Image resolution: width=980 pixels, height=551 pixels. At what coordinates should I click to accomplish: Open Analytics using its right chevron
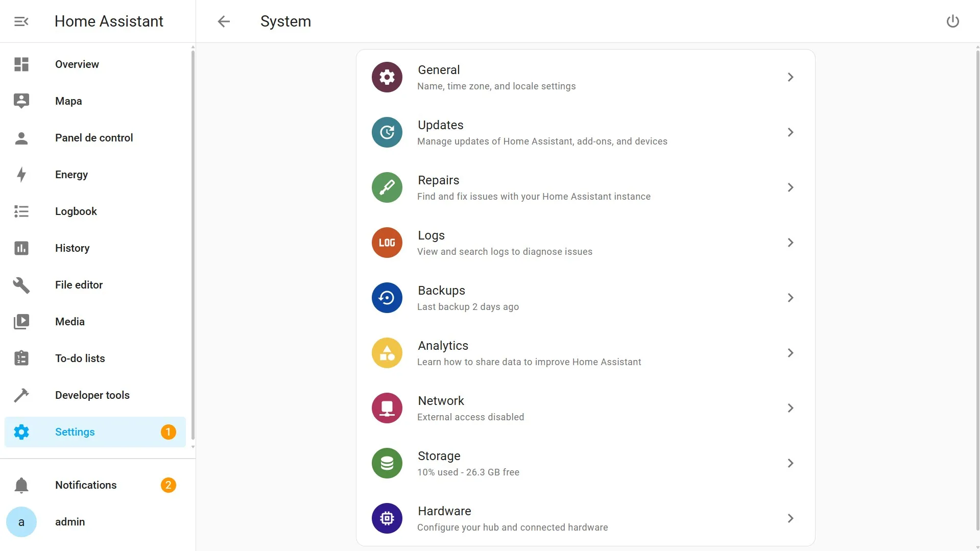click(791, 353)
